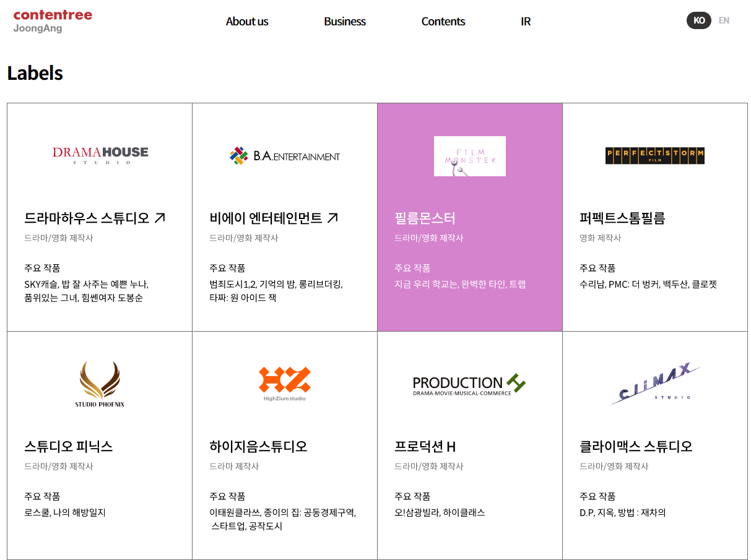The width and height of the screenshot is (751, 560).
Task: Click the Studio Phoenix wings logo
Action: click(x=100, y=384)
